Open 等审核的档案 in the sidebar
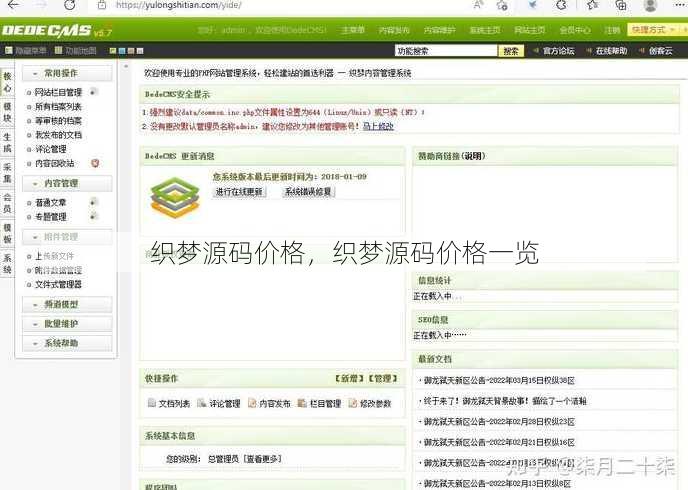Screen dimensions: 688x490 [58, 121]
